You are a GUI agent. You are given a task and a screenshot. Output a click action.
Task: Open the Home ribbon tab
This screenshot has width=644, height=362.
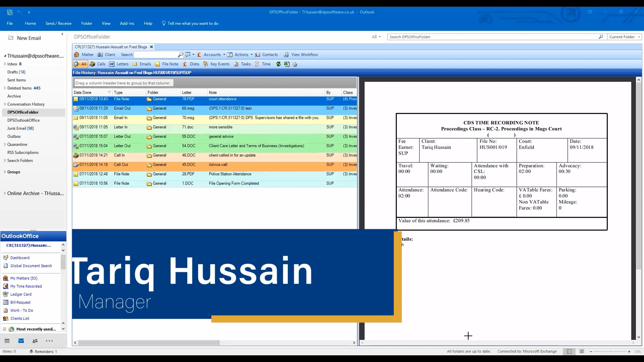click(30, 23)
